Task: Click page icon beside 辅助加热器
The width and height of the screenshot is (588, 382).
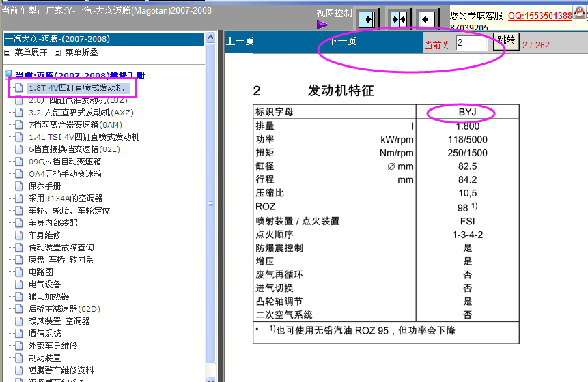Action: click(x=18, y=297)
